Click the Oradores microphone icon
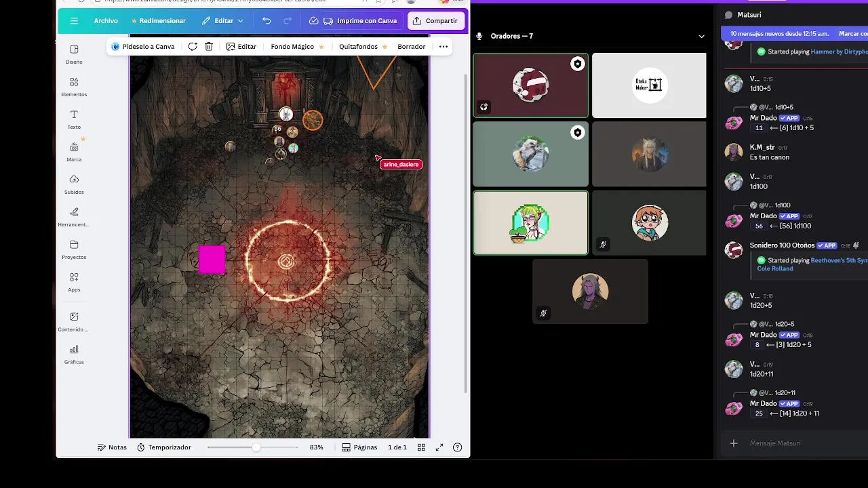 pos(479,36)
